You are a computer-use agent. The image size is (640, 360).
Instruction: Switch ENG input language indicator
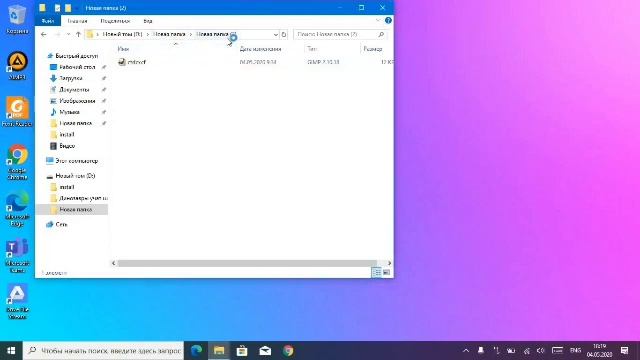576,351
